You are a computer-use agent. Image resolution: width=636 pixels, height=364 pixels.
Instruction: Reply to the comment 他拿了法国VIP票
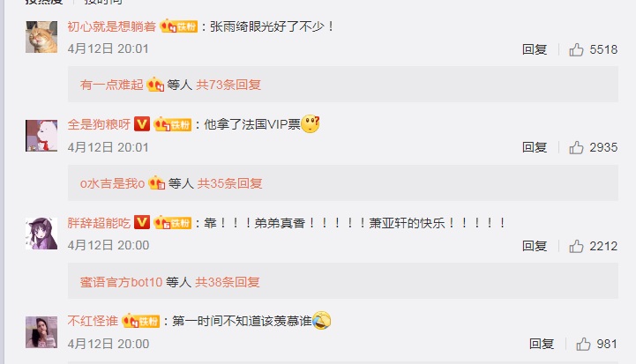tap(535, 147)
